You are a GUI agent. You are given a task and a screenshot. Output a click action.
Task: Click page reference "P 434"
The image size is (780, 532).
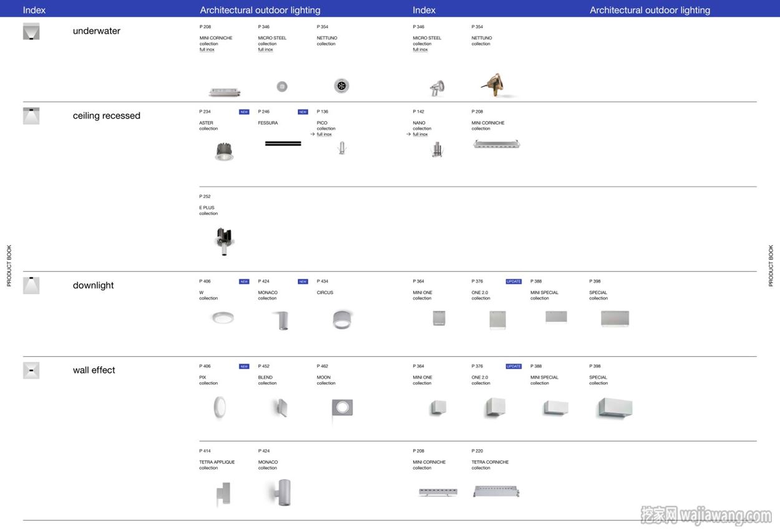tap(323, 281)
